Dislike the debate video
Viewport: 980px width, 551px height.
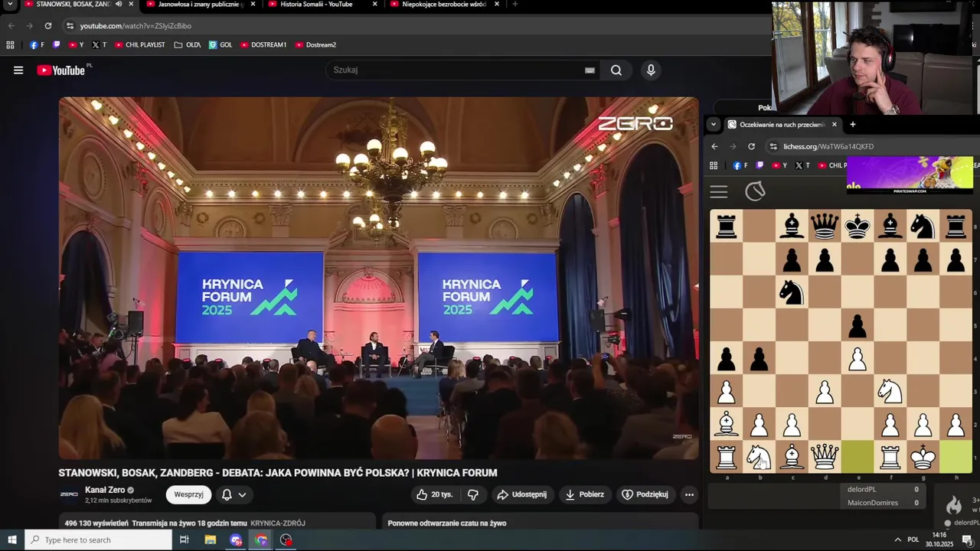point(473,494)
